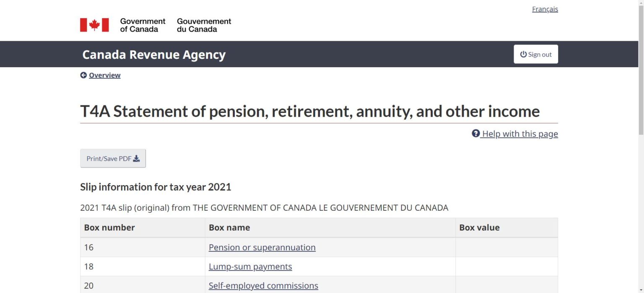Open Self-employed commissions link

(x=263, y=285)
